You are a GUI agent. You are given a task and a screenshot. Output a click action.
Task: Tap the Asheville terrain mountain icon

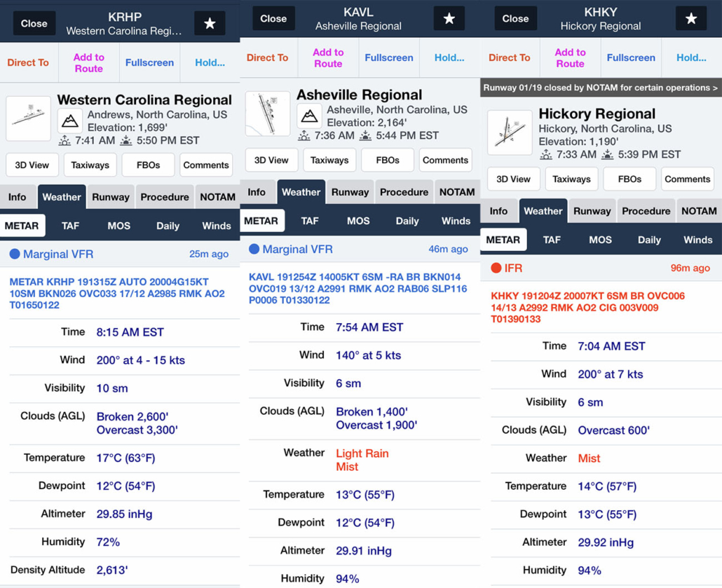(309, 116)
